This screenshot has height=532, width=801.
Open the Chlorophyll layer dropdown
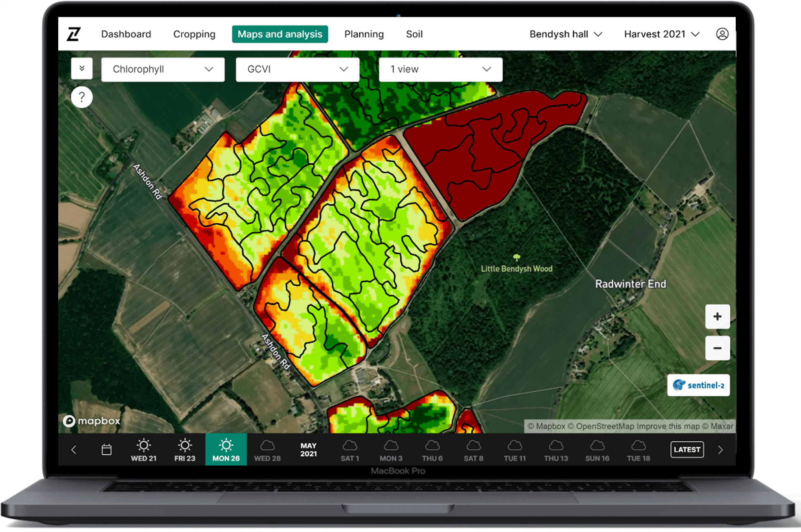(x=163, y=69)
